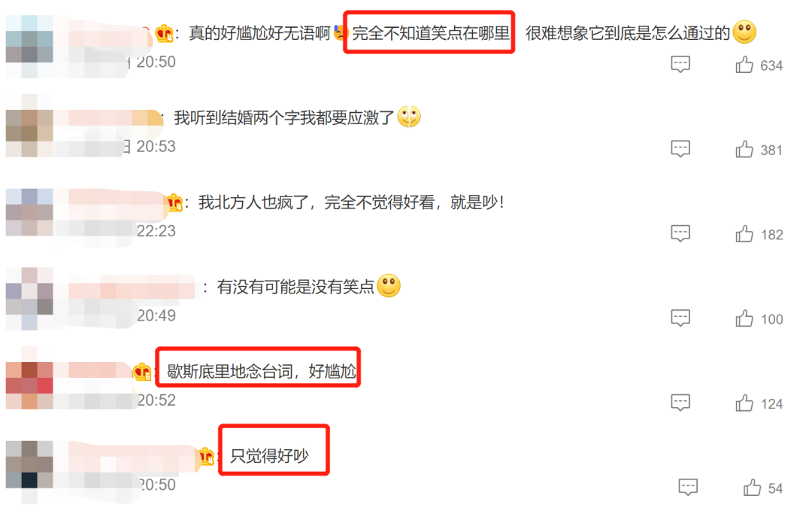Open avatar of the 22:23 commenter
Image resolution: width=812 pixels, height=517 pixels.
29,213
